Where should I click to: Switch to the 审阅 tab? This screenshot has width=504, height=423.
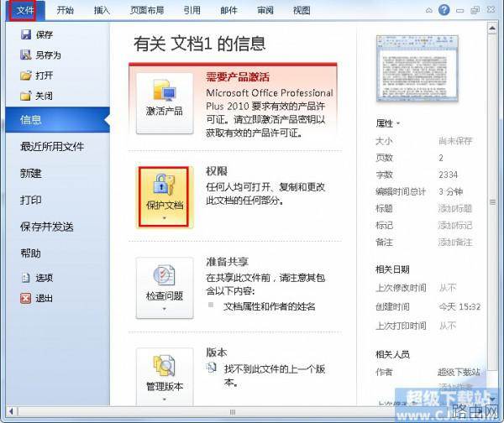[x=265, y=10]
